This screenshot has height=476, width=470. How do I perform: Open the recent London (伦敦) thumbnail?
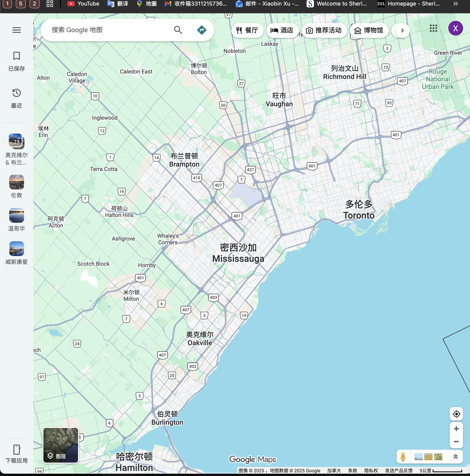16,182
